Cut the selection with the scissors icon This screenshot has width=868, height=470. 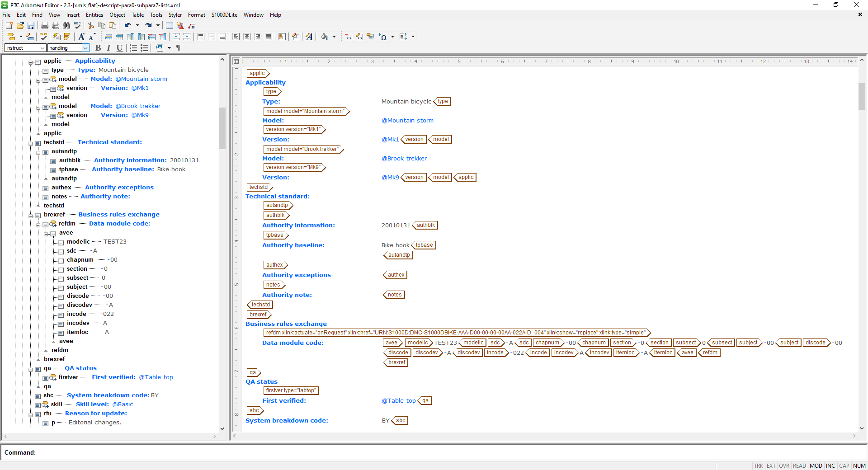click(x=90, y=26)
